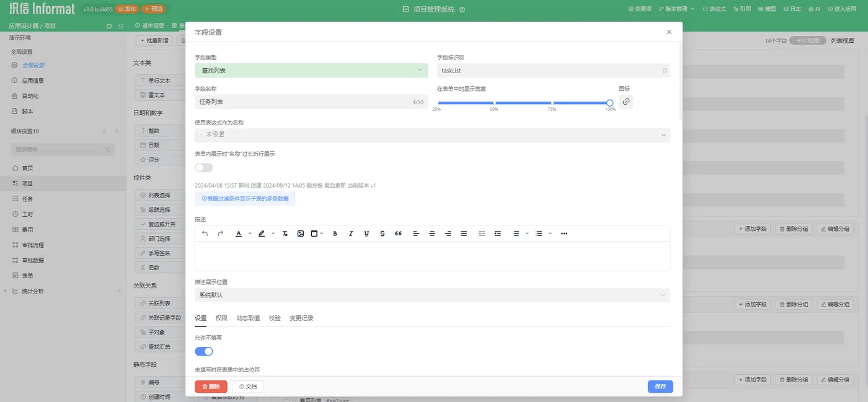Open 基本信息 tab in background page
Screen dimensions: 868x402
149,26
